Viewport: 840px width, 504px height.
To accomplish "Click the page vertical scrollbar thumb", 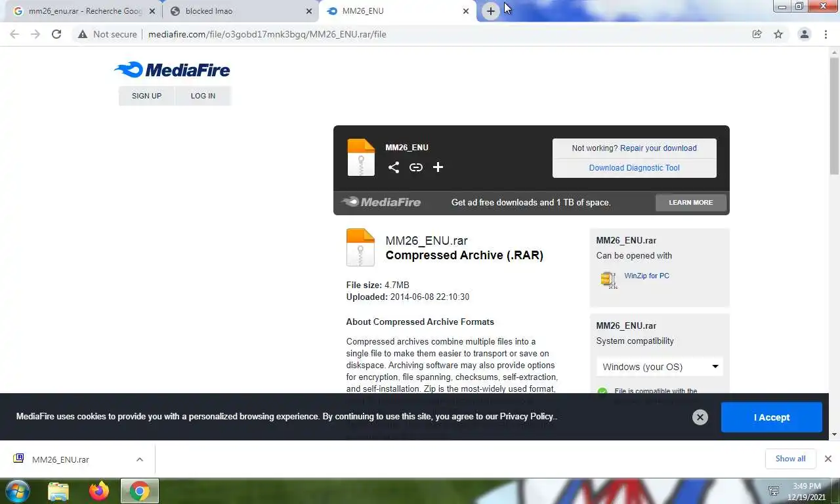I will click(x=834, y=117).
